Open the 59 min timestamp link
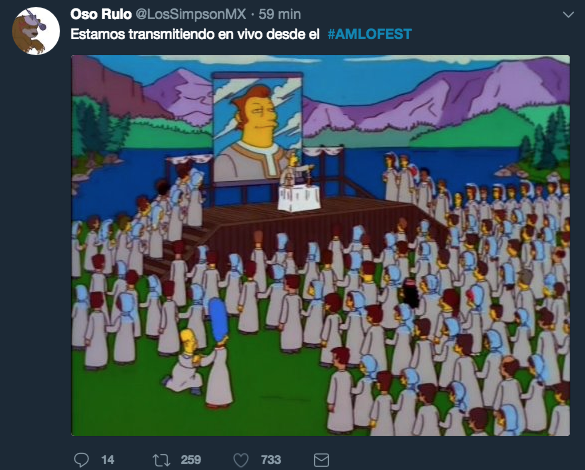Image resolution: width=585 pixels, height=470 pixels. [279, 14]
